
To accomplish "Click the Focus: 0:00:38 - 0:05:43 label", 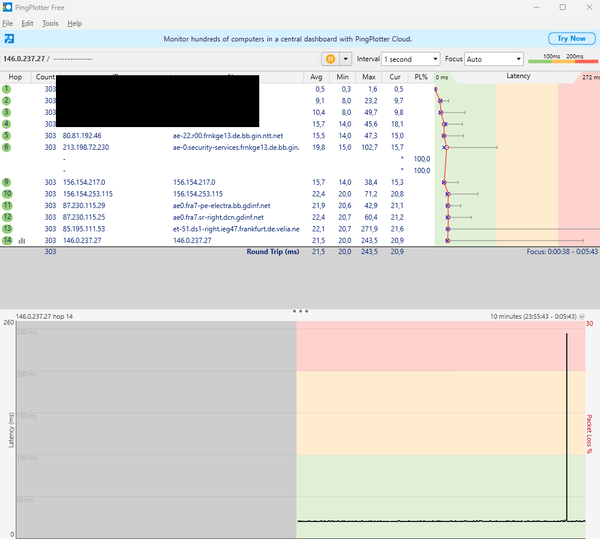I will click(x=562, y=252).
